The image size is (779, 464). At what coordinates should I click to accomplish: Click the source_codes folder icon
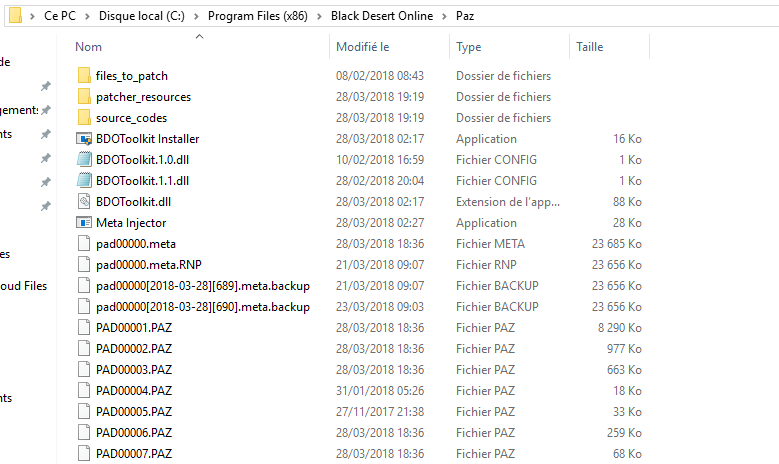point(84,118)
